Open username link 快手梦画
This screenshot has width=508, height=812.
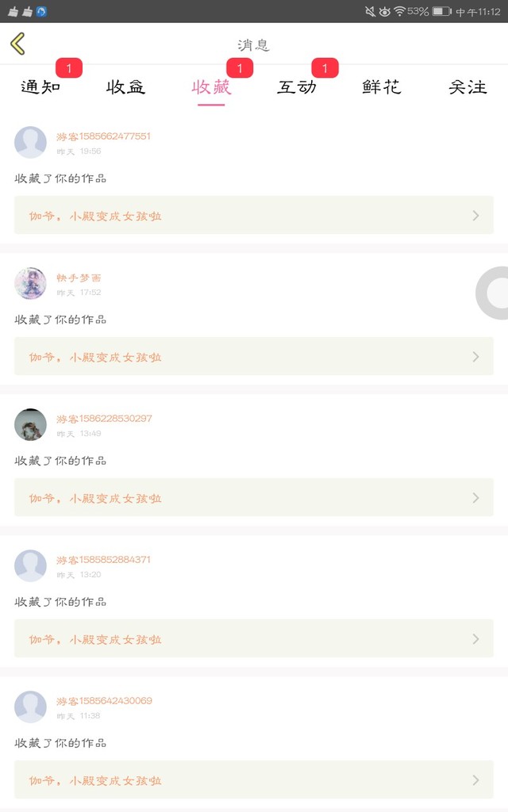[x=79, y=278]
